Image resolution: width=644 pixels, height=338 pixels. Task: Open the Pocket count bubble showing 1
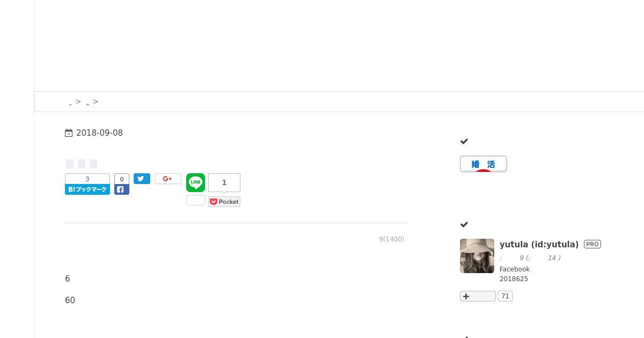[224, 182]
